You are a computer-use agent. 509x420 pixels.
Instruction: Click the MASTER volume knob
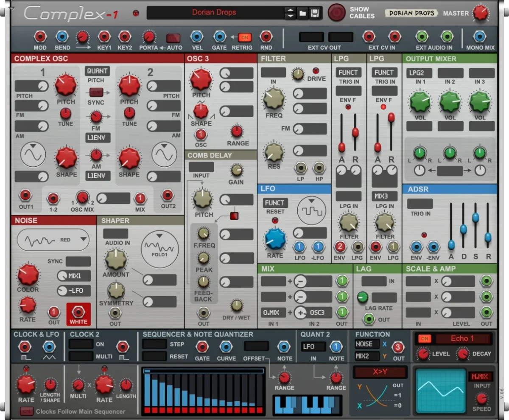[x=481, y=13]
